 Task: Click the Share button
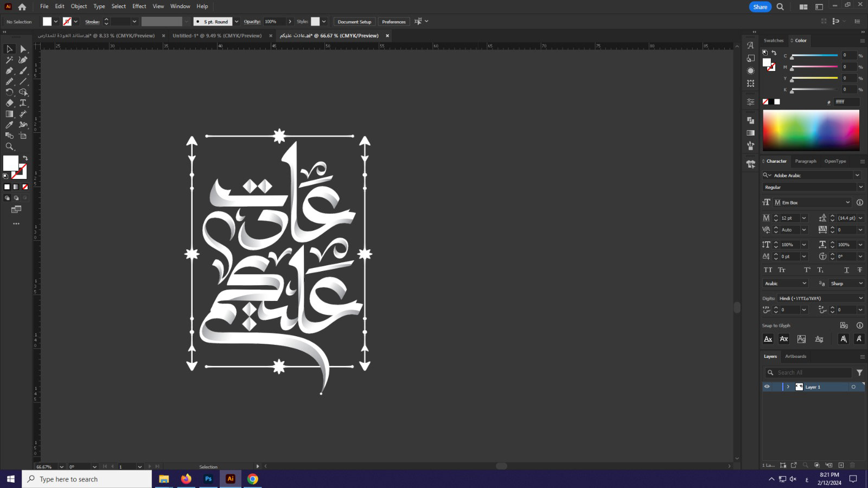click(x=760, y=7)
